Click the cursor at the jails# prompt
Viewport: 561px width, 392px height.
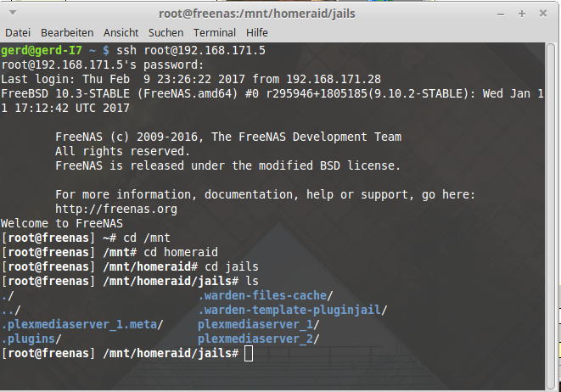(249, 354)
